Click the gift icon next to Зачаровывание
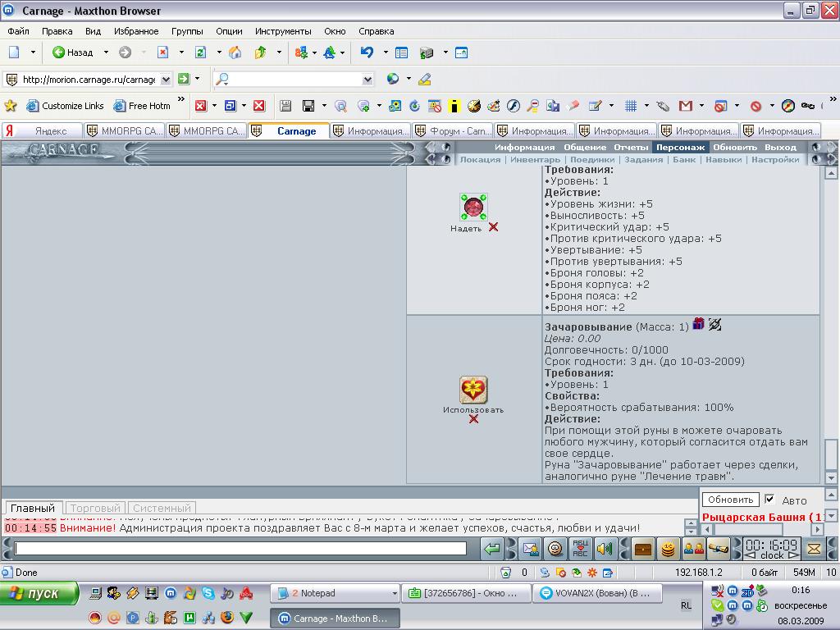The image size is (840, 630). (698, 324)
